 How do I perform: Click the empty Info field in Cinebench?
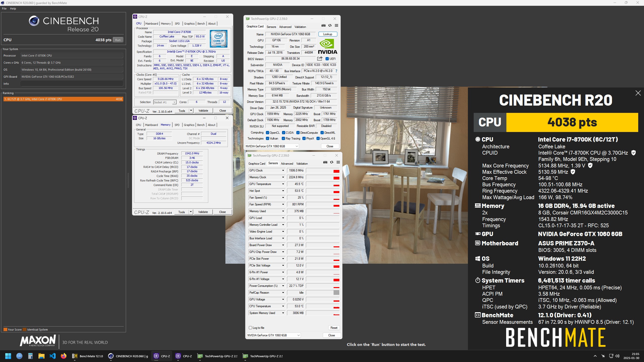[x=72, y=84]
